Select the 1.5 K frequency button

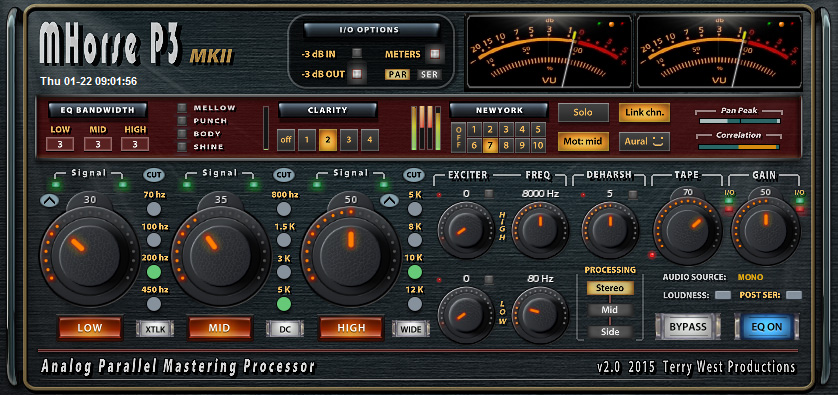[284, 240]
